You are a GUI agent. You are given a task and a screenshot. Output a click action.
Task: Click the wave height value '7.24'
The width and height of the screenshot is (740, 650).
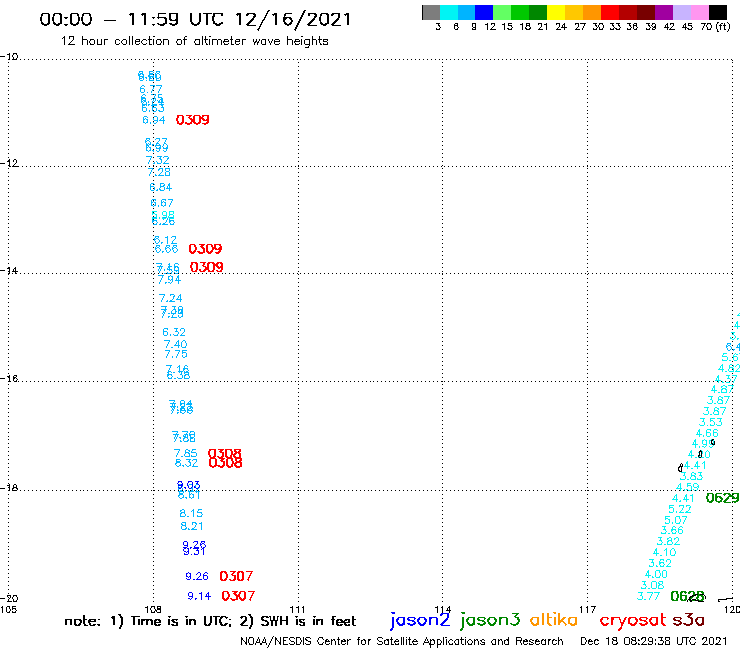click(170, 298)
